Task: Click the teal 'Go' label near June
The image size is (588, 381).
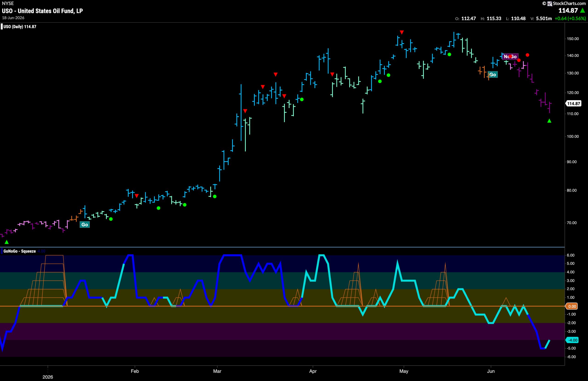Action: point(493,75)
